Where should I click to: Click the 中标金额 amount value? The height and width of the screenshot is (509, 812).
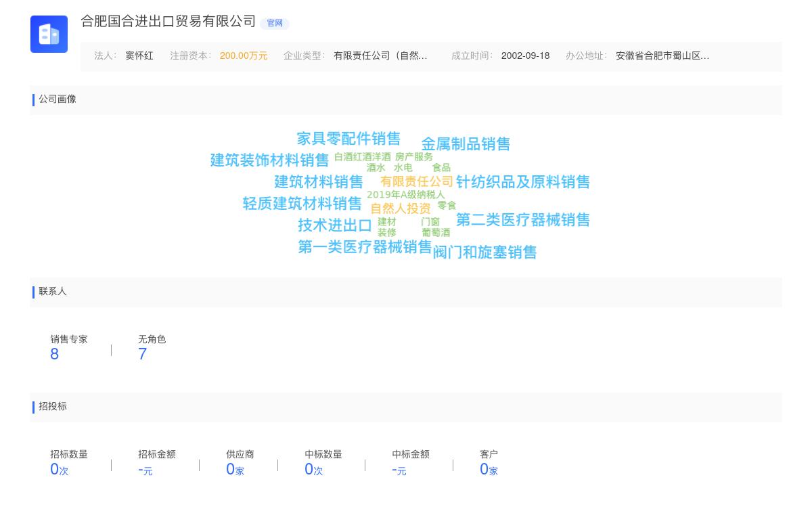(399, 470)
